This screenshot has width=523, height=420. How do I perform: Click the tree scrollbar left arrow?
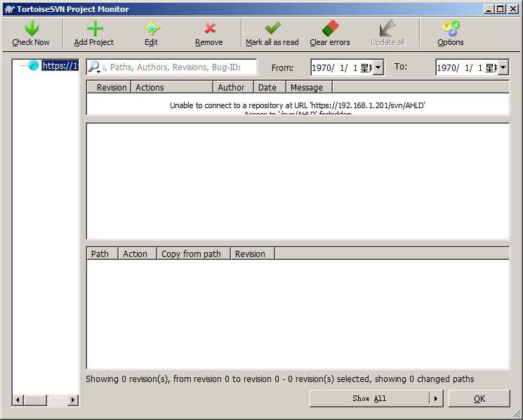pyautogui.click(x=18, y=400)
